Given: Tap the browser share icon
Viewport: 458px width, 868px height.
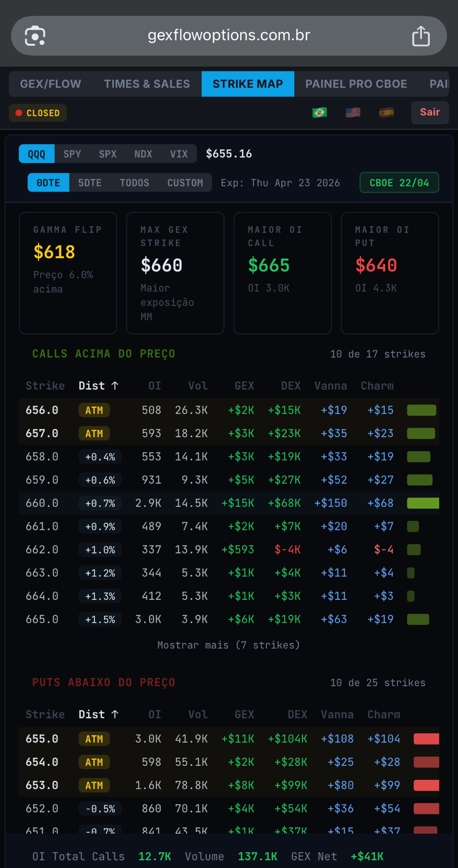Looking at the screenshot, I should click(x=420, y=36).
